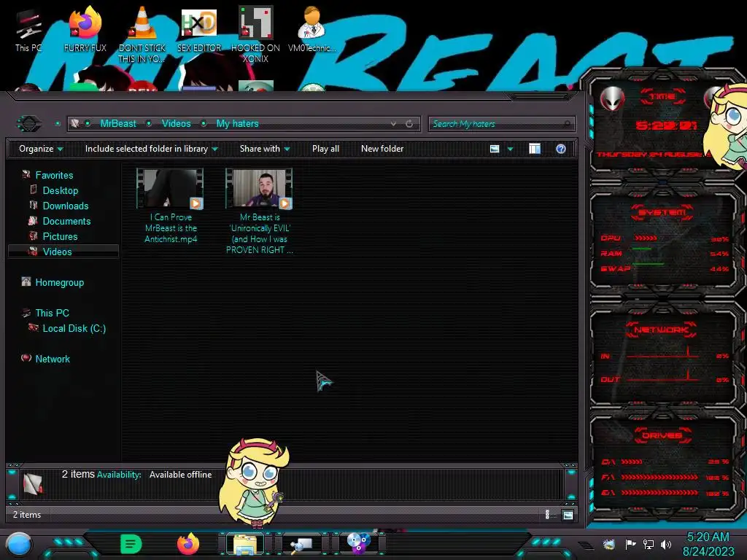Click the Action Center flag tray icon
Viewport: 747px width, 560px height.
coord(630,544)
